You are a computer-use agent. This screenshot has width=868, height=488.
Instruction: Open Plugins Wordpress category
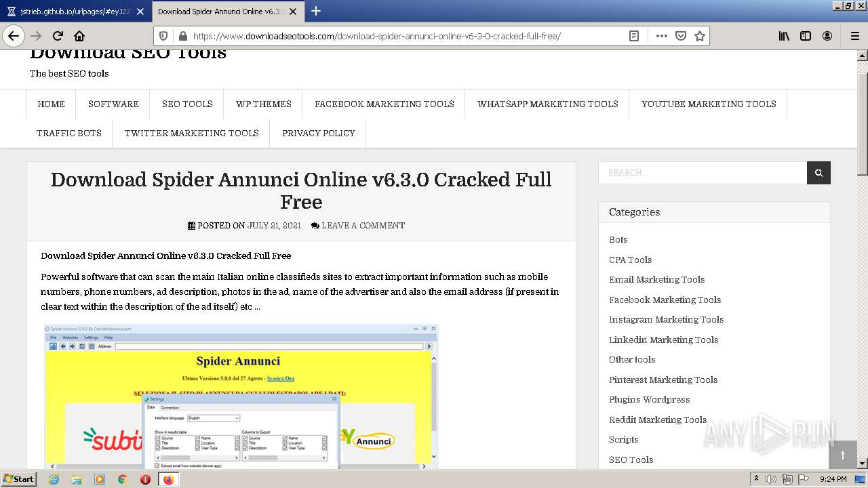coord(650,399)
